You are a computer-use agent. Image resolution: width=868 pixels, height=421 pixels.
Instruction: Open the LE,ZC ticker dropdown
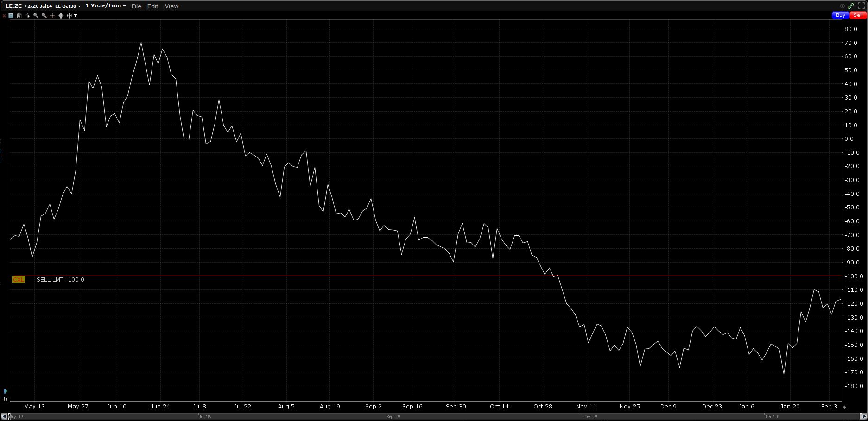click(43, 6)
